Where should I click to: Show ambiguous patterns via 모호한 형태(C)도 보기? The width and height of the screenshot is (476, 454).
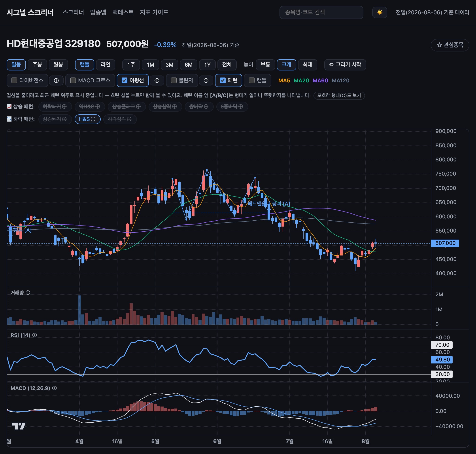(x=339, y=95)
